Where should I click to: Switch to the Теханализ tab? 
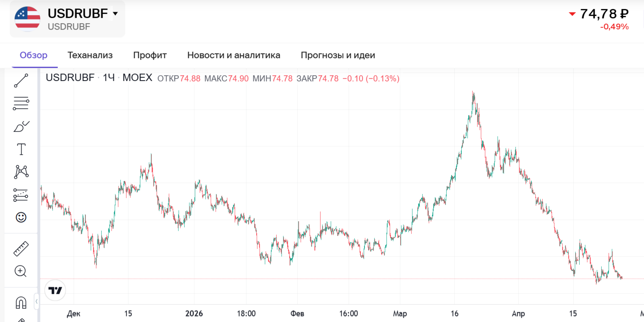point(90,55)
